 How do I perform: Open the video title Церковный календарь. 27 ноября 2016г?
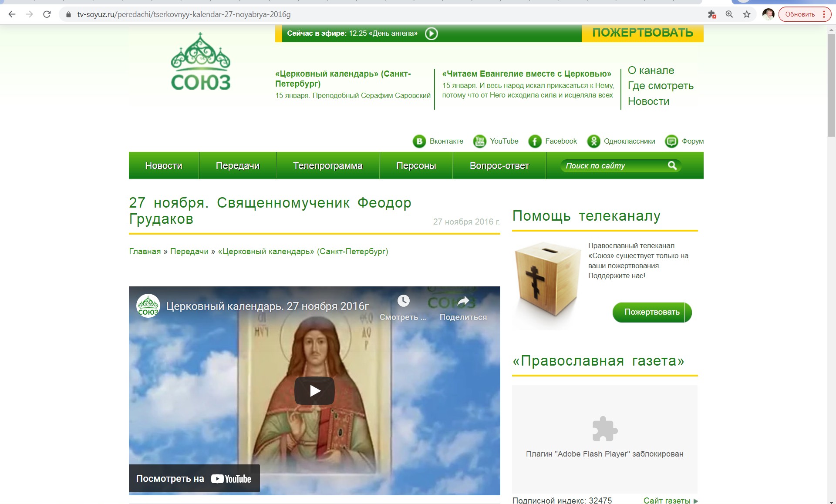coord(267,306)
